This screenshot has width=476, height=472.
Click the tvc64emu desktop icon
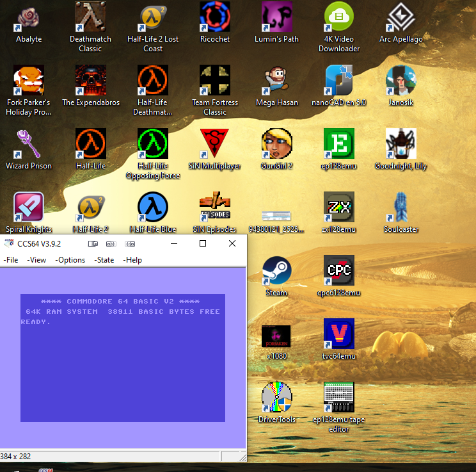click(x=339, y=335)
